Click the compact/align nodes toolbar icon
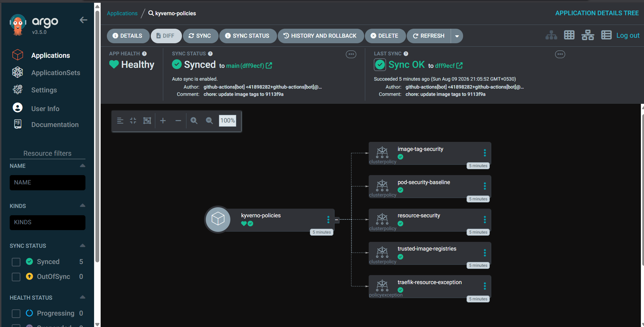This screenshot has height=327, width=644. [120, 121]
